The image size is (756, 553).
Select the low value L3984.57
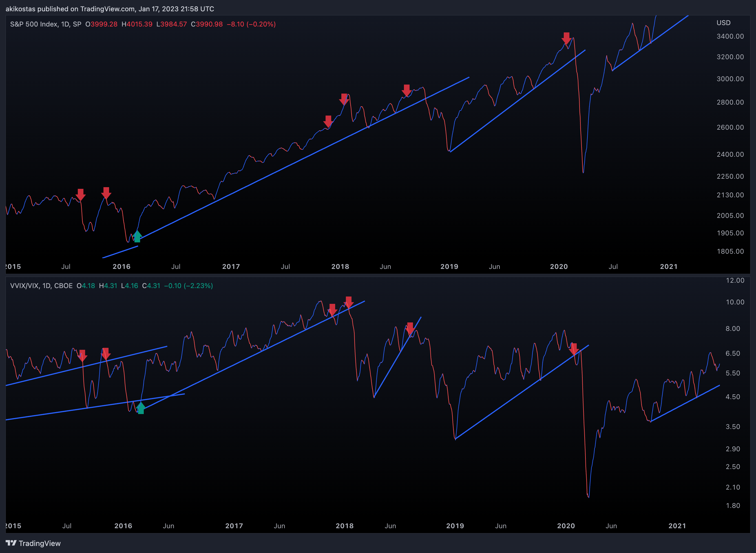(x=172, y=24)
